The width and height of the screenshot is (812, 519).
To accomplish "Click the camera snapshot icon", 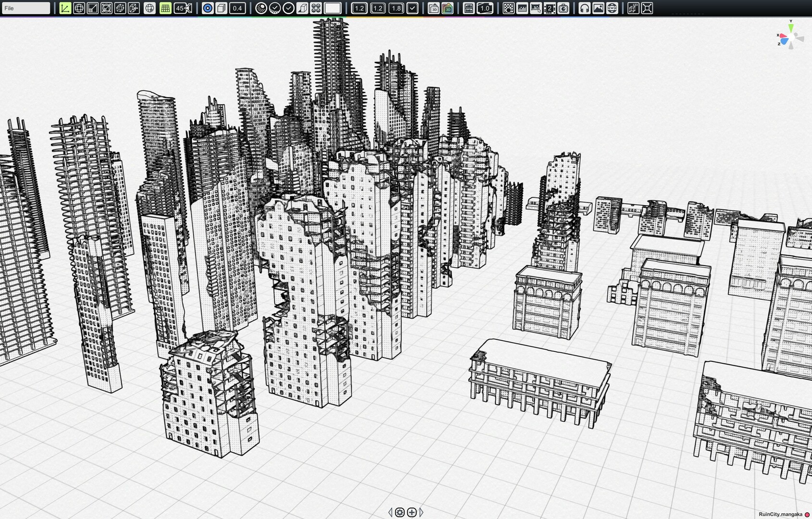I will tap(563, 8).
